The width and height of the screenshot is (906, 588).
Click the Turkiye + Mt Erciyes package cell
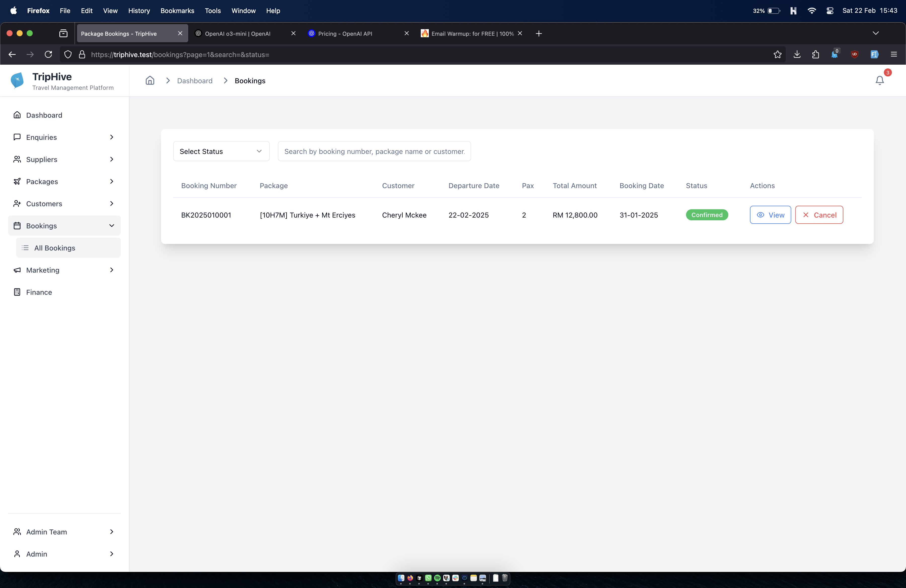point(307,215)
